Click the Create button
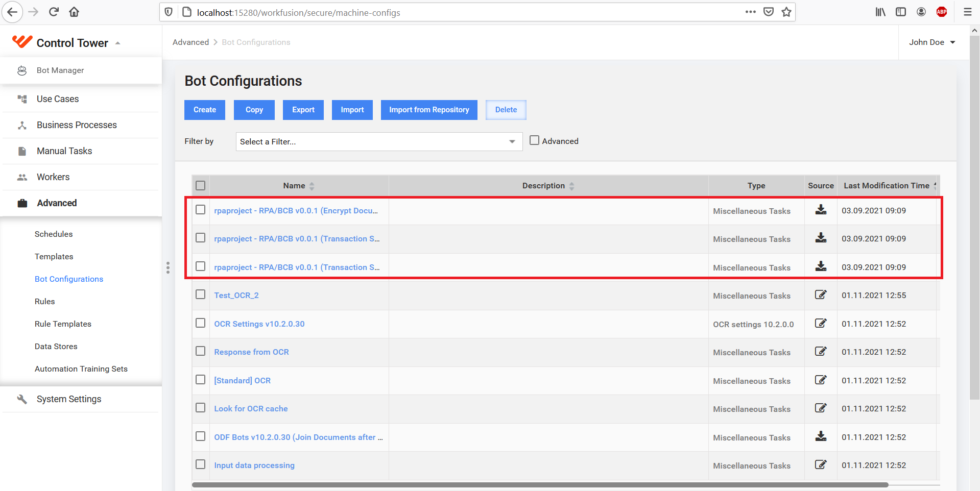Viewport: 980px width, 491px height. 205,110
